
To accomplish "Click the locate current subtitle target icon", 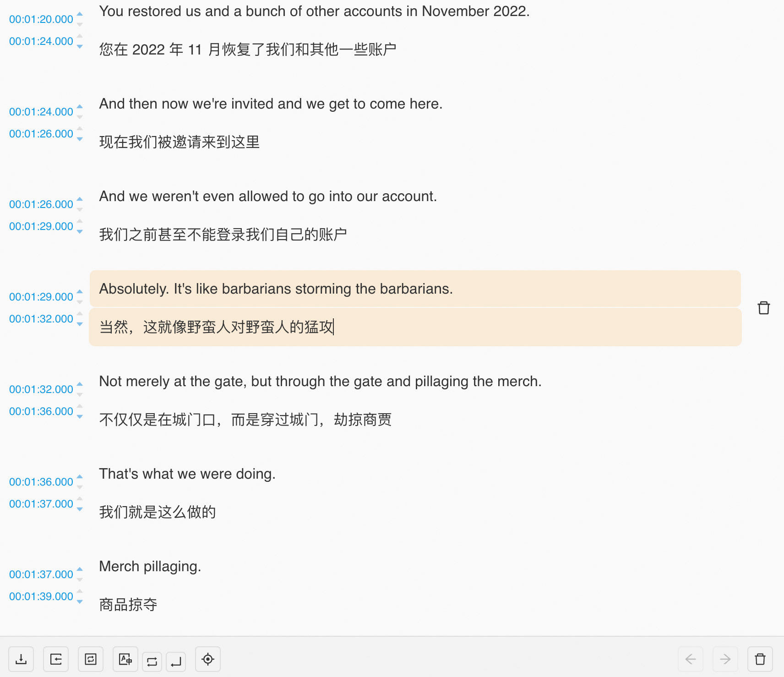I will 208,660.
